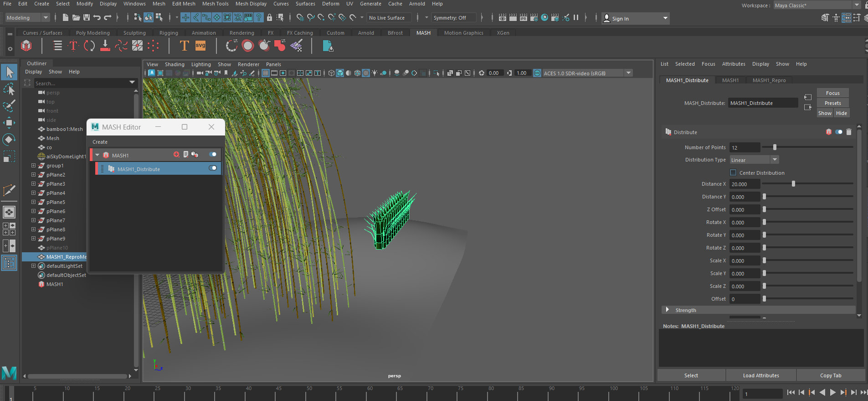Click the Create MASH Network shelf icon
Image resolution: width=868 pixels, height=401 pixels.
pyautogui.click(x=26, y=46)
